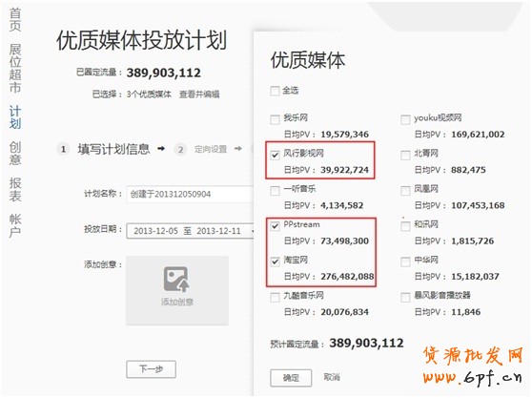Check the youku视频网 checkbox
The width and height of the screenshot is (532, 398).
[x=405, y=119]
